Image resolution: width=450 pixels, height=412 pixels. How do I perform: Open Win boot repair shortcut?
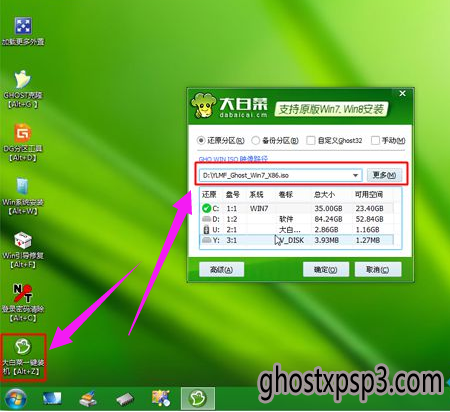pyautogui.click(x=23, y=249)
